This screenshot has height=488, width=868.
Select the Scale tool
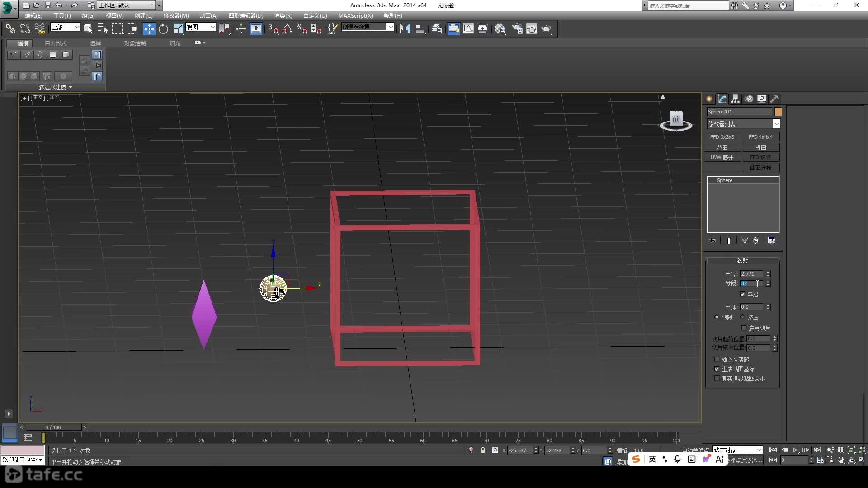click(x=178, y=29)
